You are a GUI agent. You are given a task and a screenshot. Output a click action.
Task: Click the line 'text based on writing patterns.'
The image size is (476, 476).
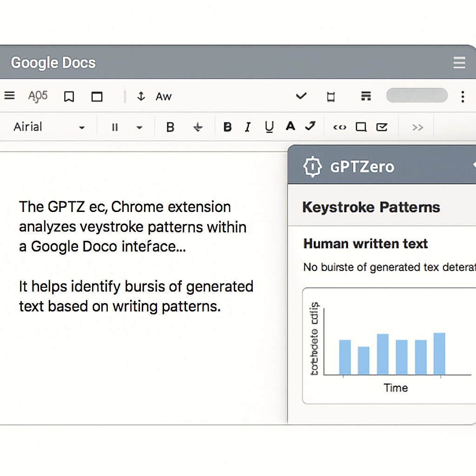coord(119,306)
